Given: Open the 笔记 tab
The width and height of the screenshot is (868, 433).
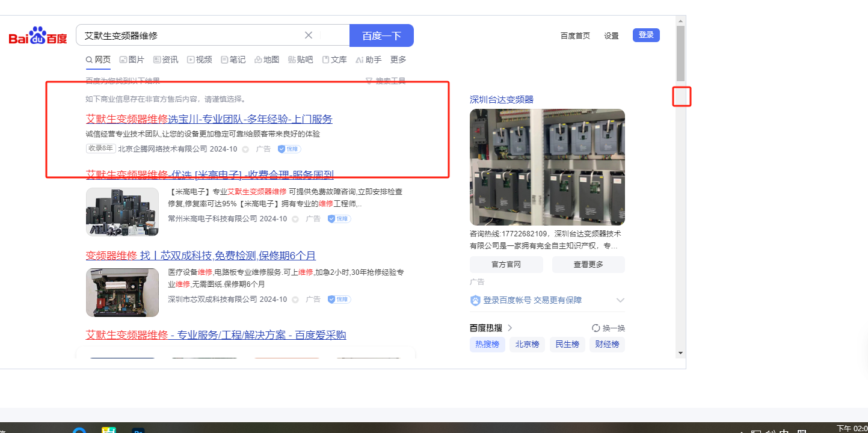Looking at the screenshot, I should click(233, 60).
